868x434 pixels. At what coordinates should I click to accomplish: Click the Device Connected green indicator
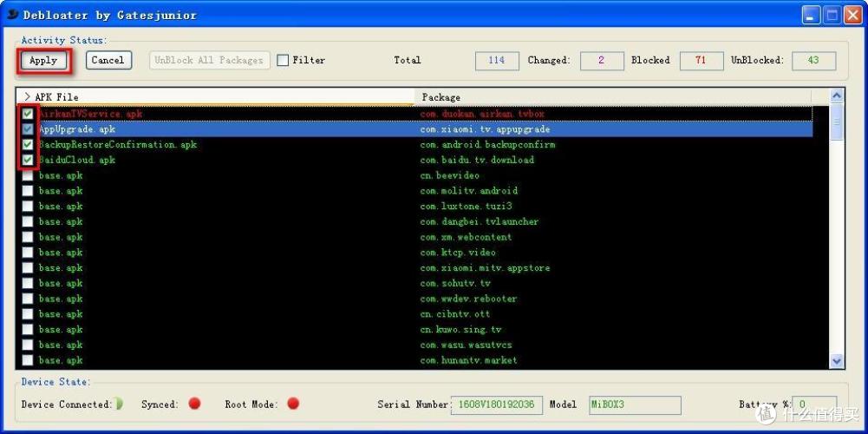(119, 404)
